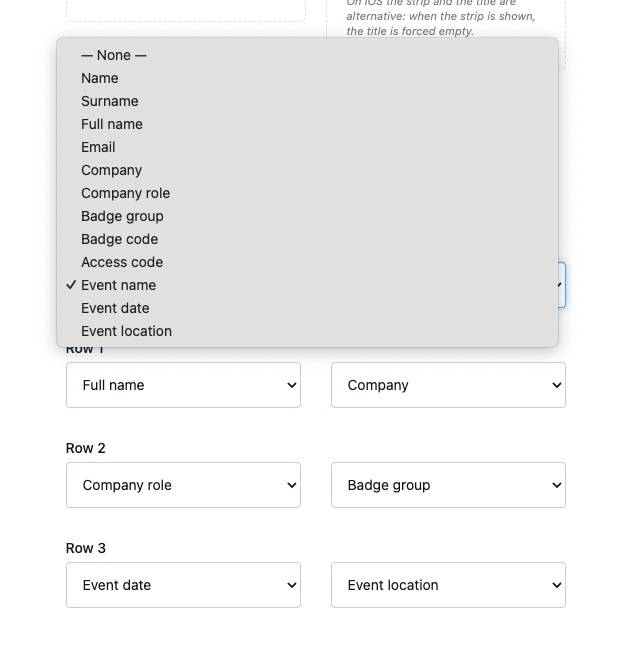Select the '— None —' option
The width and height of the screenshot is (638, 650).
[x=307, y=55]
